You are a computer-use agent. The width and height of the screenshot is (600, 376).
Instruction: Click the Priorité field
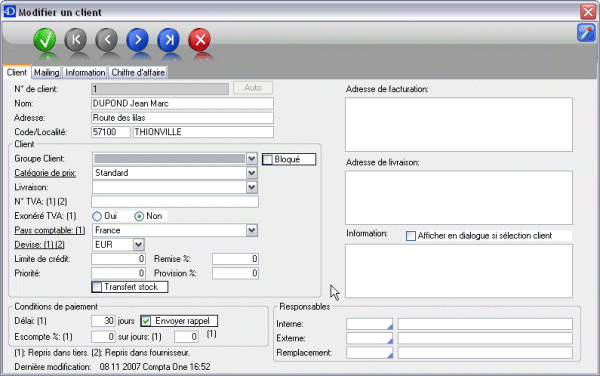pos(119,273)
